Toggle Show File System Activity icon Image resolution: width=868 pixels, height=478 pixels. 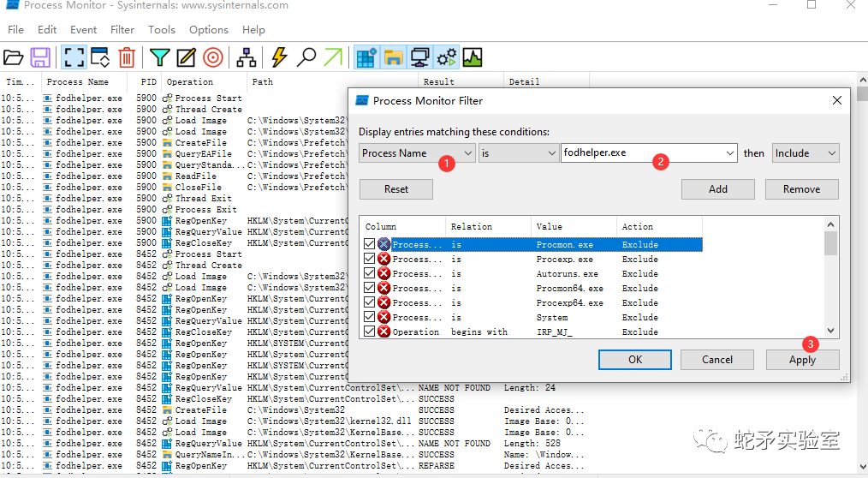[393, 57]
